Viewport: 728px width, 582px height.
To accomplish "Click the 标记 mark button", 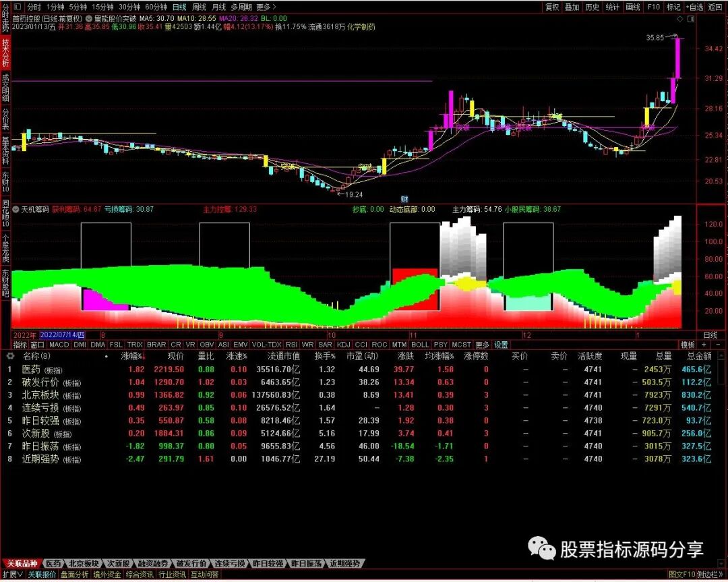I will click(x=673, y=7).
